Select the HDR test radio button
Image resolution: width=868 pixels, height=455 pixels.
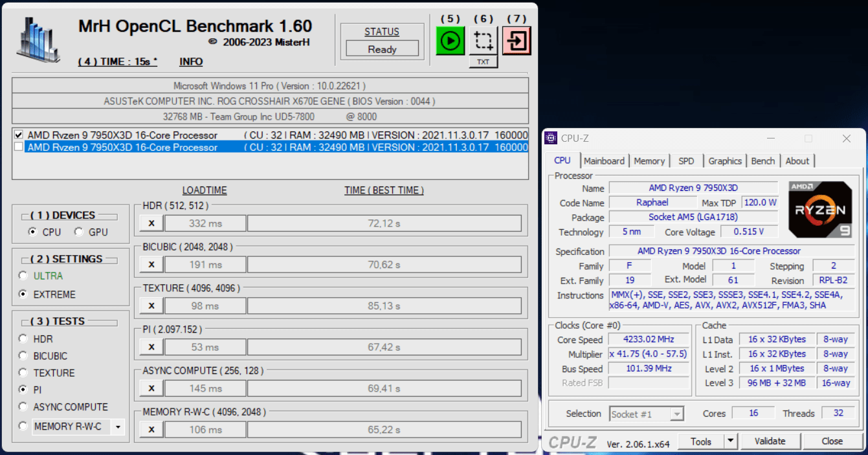click(23, 338)
